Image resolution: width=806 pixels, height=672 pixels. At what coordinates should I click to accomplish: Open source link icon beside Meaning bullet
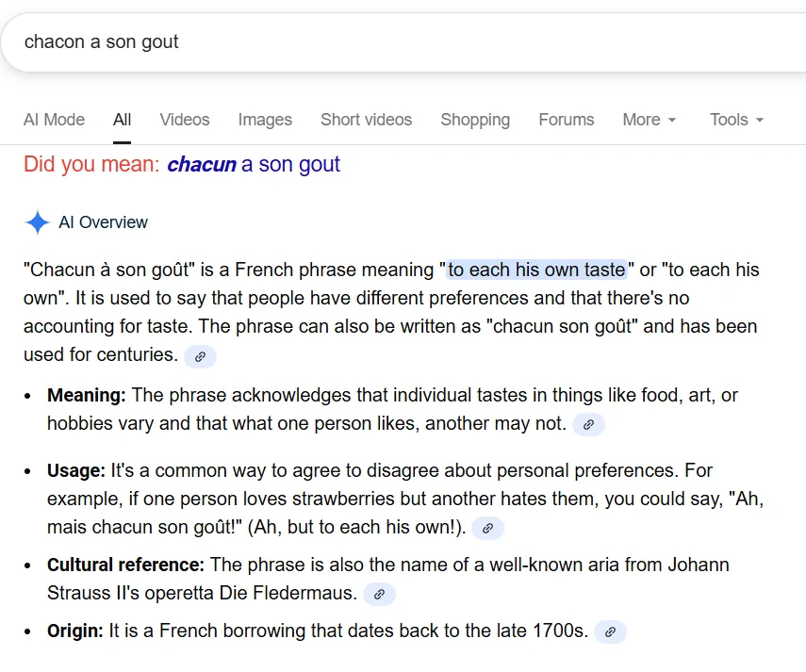tap(588, 425)
